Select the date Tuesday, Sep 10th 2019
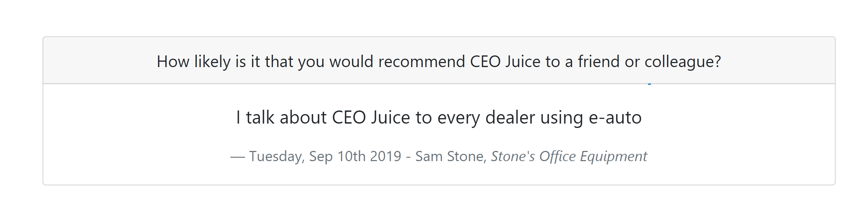The image size is (868, 218). click(x=325, y=156)
